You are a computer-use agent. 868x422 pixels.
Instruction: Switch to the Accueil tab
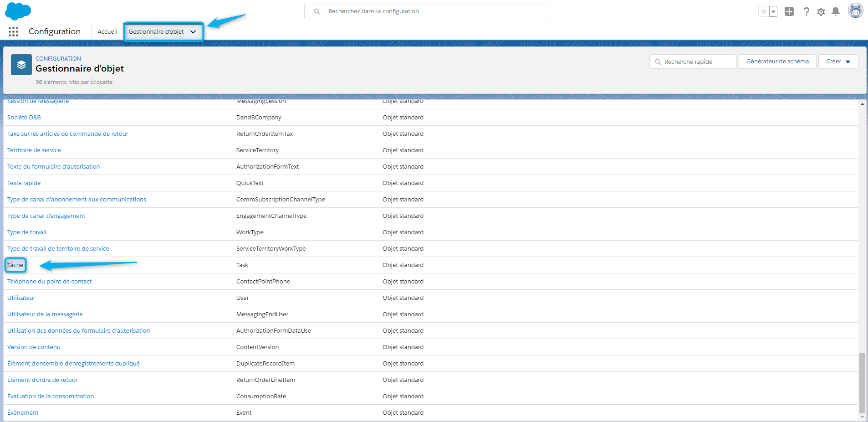pos(107,32)
